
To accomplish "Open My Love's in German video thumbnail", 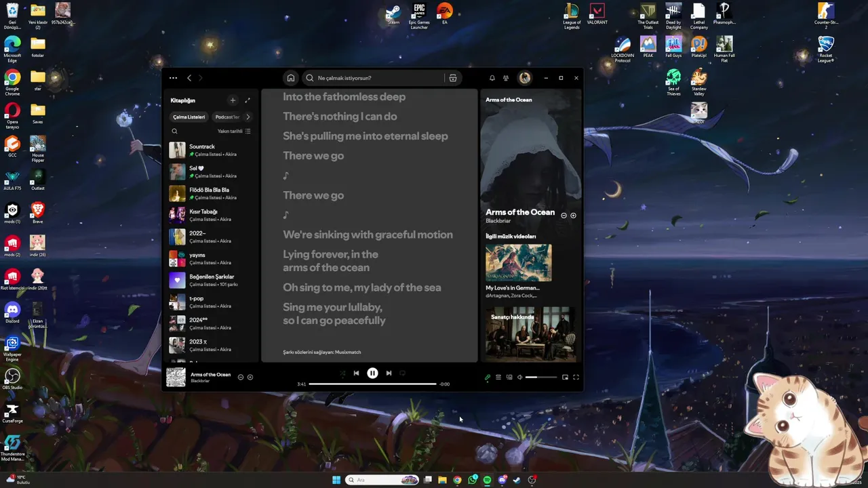I will (519, 263).
